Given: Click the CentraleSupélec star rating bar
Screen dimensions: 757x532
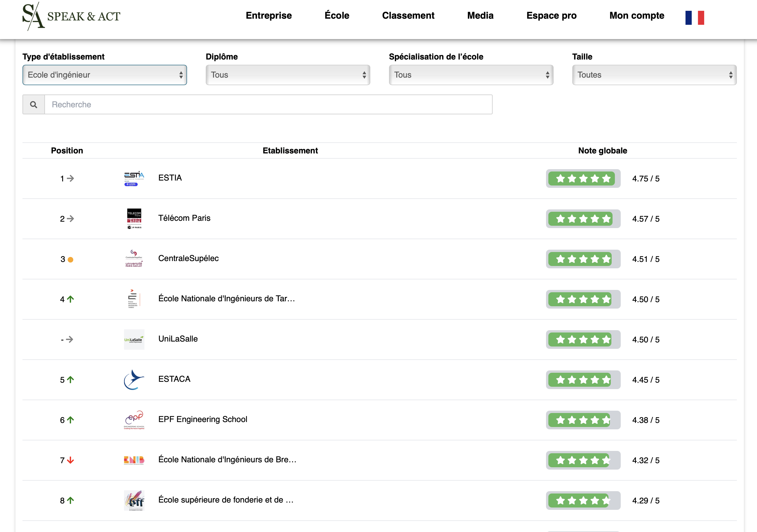Looking at the screenshot, I should point(583,259).
